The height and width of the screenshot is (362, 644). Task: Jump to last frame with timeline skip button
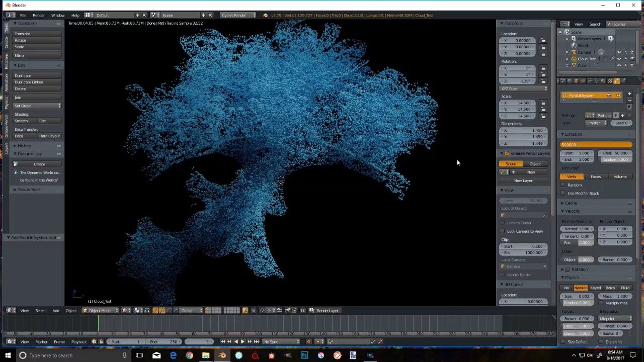click(256, 342)
